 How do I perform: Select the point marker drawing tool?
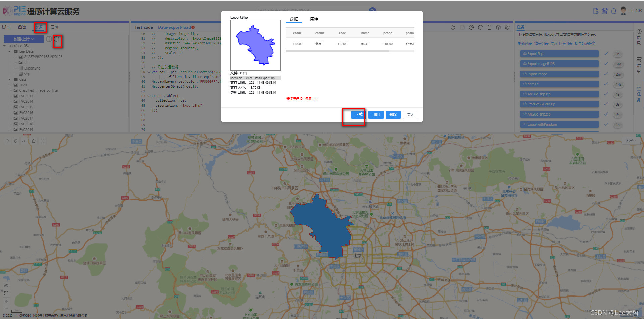pos(16,141)
